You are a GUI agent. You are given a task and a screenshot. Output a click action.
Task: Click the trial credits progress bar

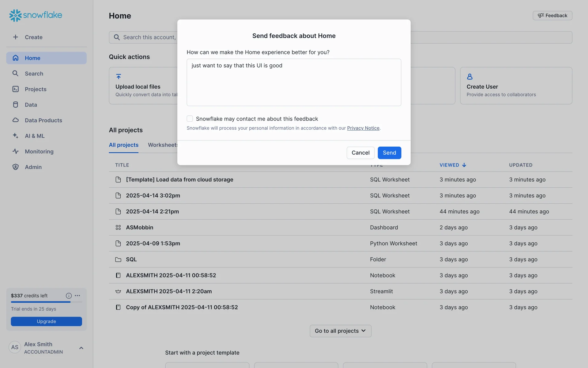pos(46,302)
